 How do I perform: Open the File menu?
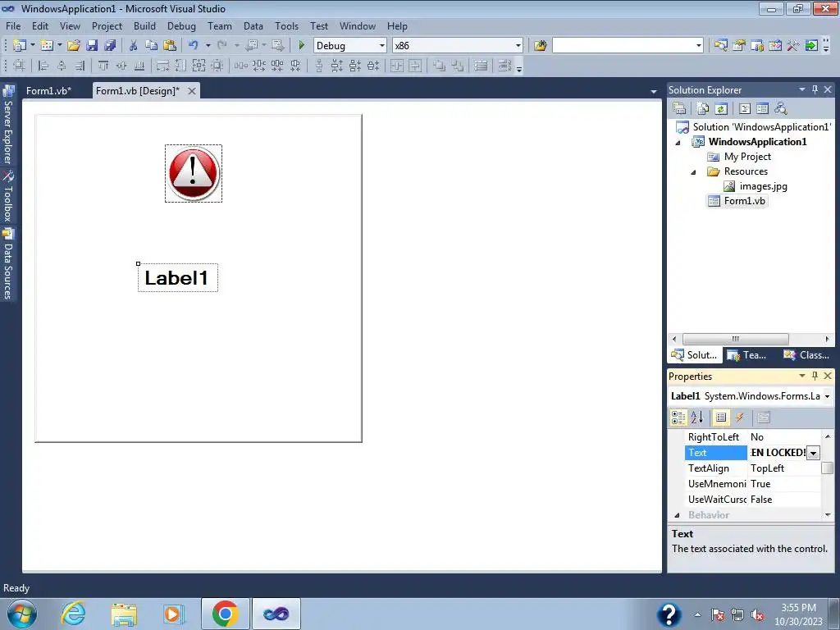coord(13,25)
